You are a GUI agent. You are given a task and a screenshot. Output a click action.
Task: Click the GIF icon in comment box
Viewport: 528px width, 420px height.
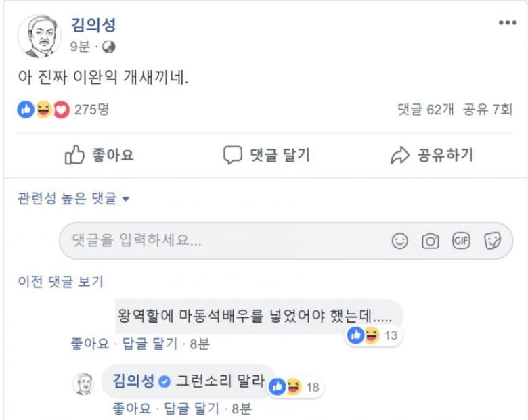461,241
